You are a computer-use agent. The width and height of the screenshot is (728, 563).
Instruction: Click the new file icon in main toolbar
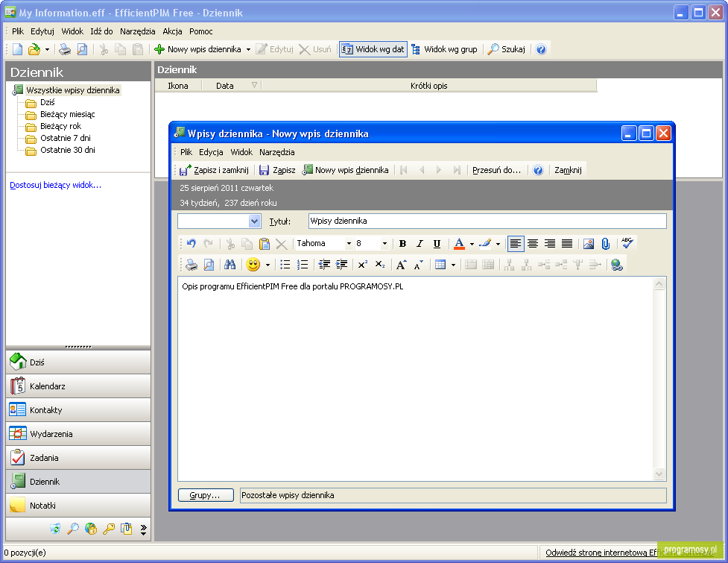coord(18,49)
